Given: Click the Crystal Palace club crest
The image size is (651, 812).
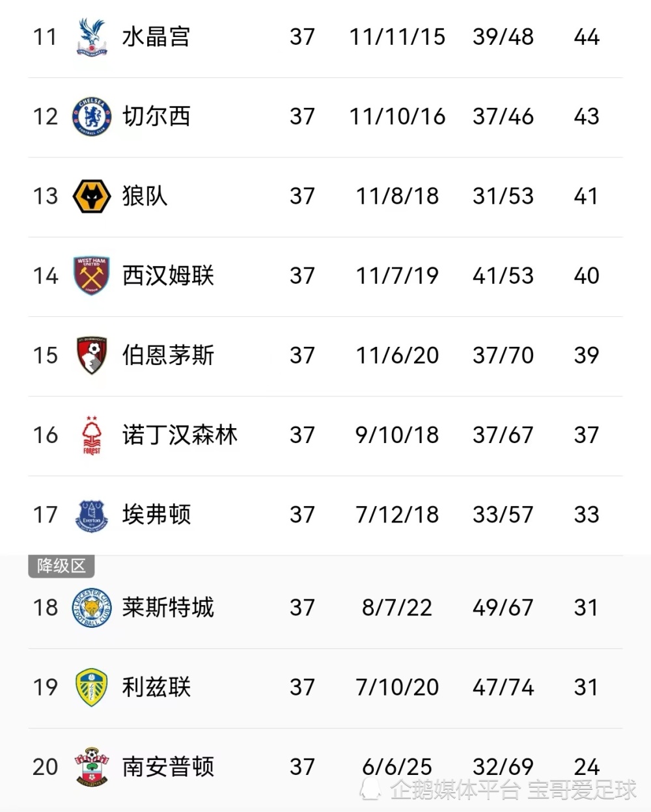Looking at the screenshot, I should tap(92, 36).
